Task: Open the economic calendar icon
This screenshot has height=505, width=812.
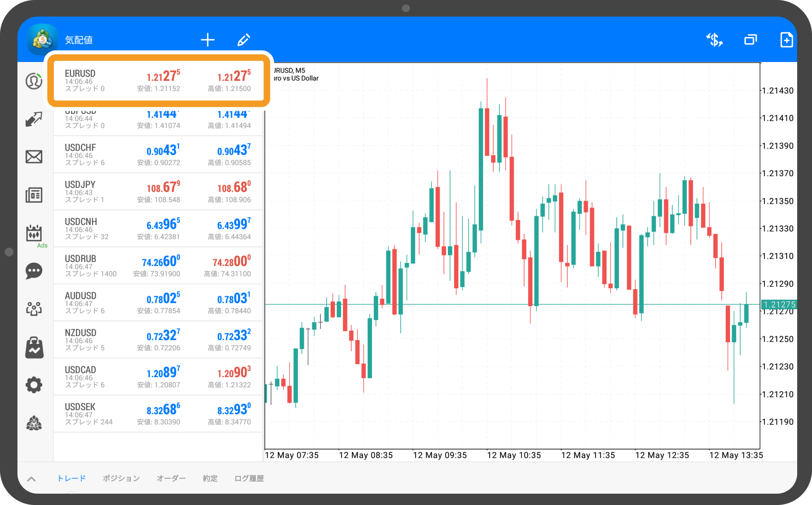Action: (34, 234)
